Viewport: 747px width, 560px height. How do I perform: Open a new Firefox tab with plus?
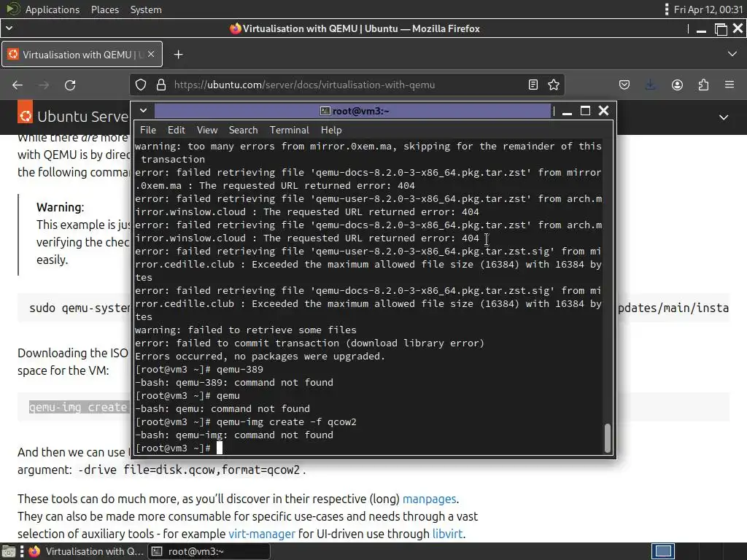click(178, 55)
